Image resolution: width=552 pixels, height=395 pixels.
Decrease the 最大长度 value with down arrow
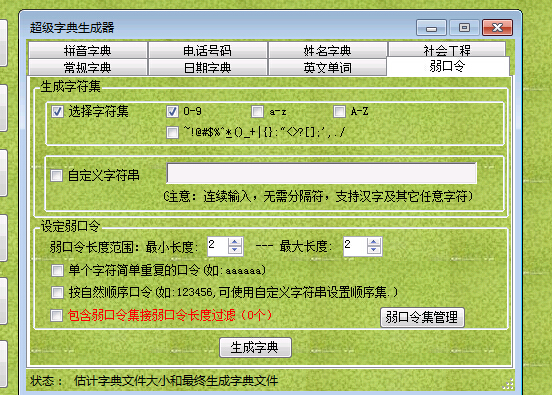pos(374,250)
